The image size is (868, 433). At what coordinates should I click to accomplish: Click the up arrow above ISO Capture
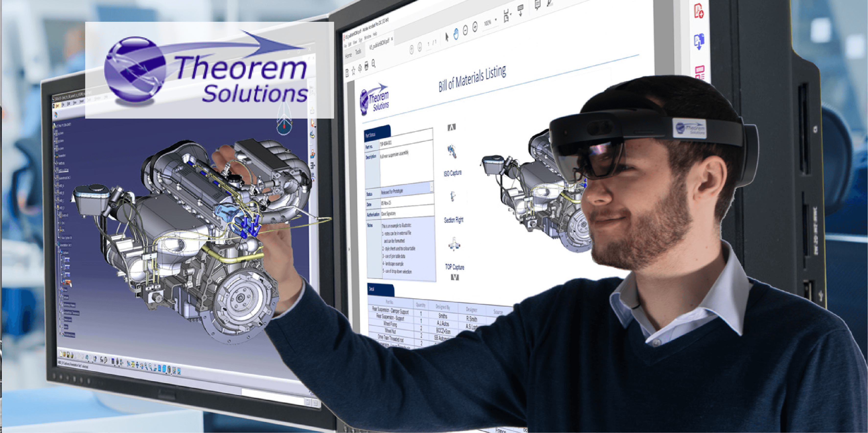[x=452, y=127]
